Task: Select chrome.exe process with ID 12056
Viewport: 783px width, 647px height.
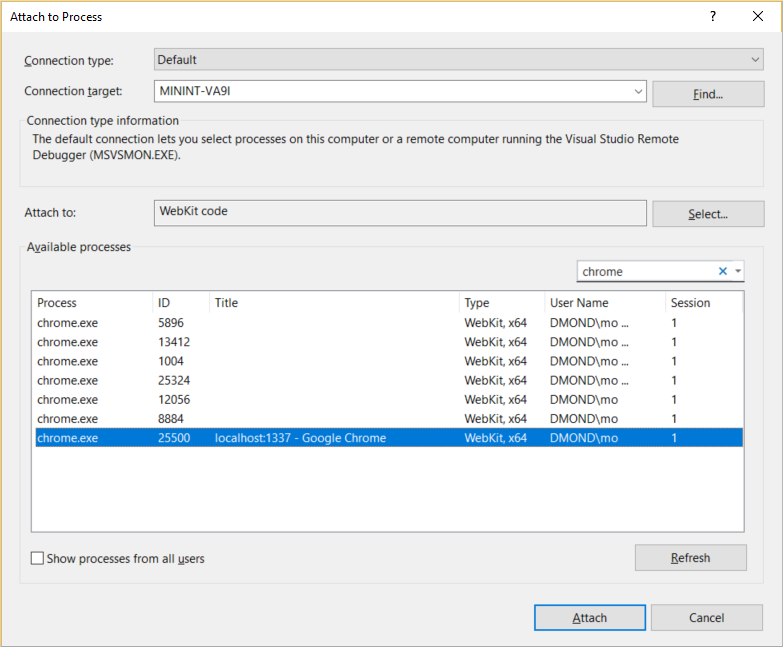Action: point(389,399)
